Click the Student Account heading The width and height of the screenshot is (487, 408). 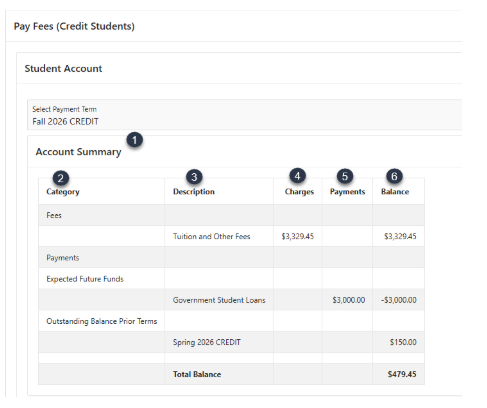point(63,68)
